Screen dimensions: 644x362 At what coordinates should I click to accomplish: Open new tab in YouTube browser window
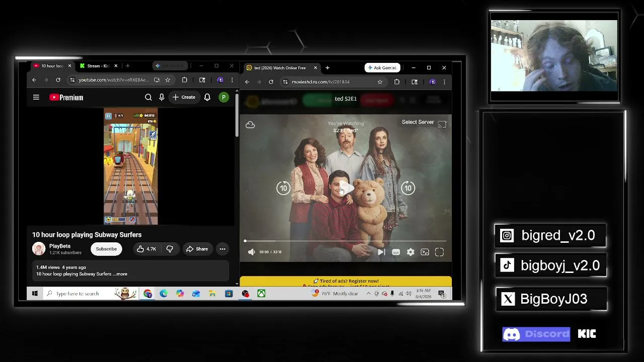[x=128, y=66]
